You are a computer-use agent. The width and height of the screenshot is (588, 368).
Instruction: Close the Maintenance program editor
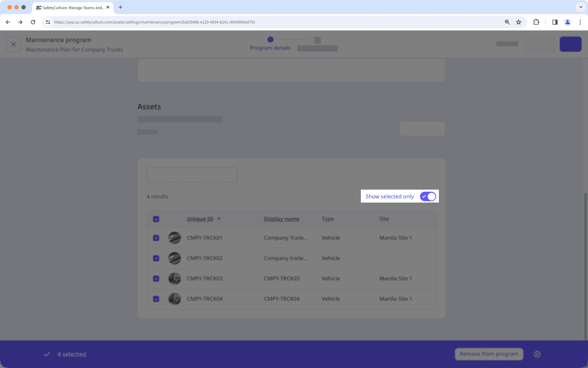[14, 44]
